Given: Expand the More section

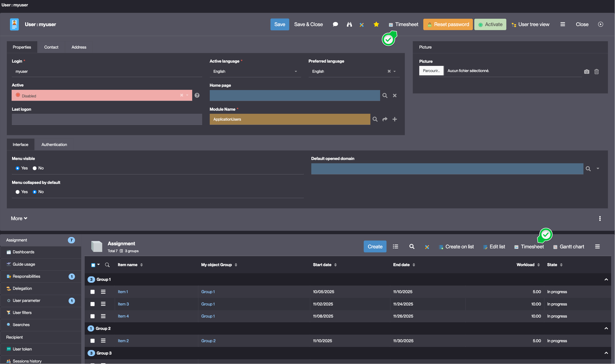Looking at the screenshot, I should pos(19,218).
